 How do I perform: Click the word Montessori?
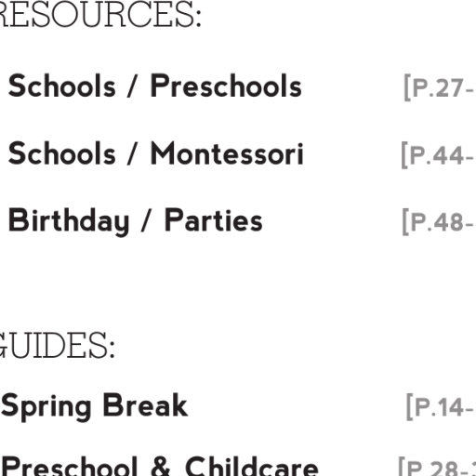click(227, 153)
